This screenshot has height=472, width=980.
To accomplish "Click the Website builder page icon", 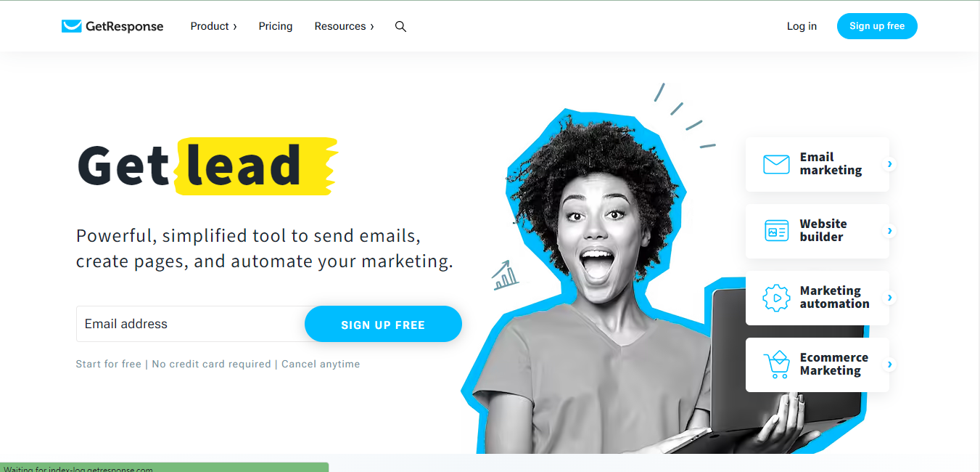I will coord(776,231).
